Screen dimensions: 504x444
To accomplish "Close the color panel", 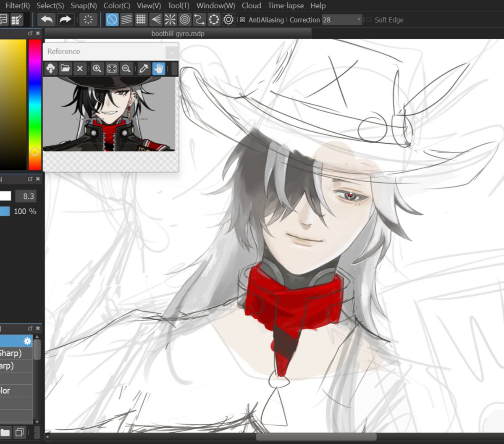I will 38,33.
